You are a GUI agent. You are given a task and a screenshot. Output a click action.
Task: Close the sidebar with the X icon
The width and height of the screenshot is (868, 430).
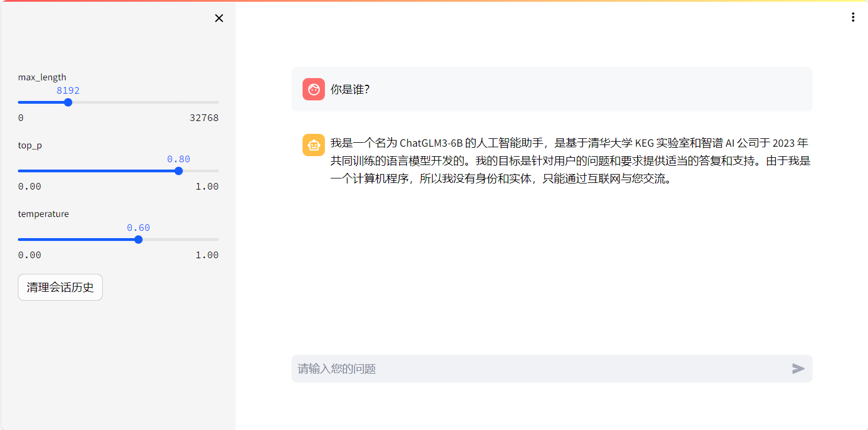[219, 18]
